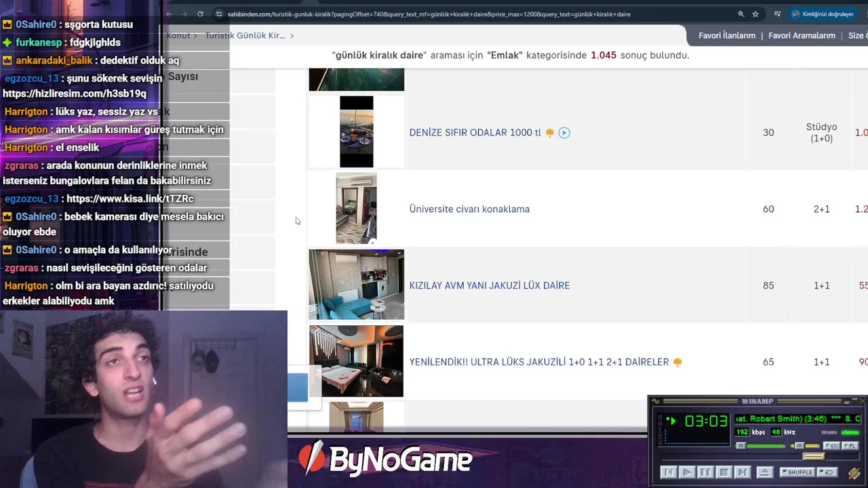Click Konut breadcrumb link
The height and width of the screenshot is (488, 868).
point(178,35)
